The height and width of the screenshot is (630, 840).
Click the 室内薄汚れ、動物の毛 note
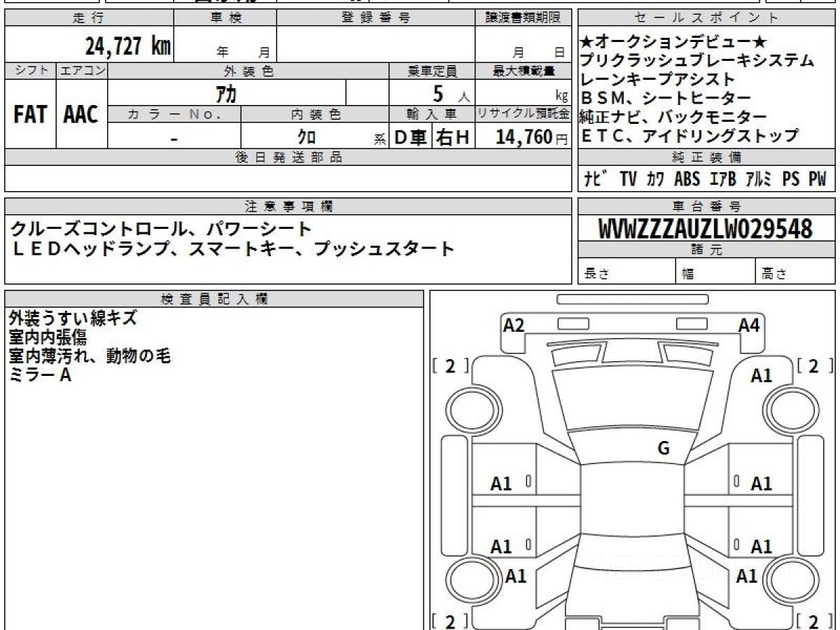tap(90, 356)
